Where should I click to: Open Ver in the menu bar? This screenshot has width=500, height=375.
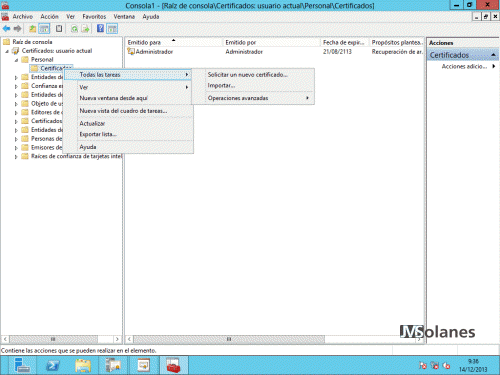click(70, 17)
